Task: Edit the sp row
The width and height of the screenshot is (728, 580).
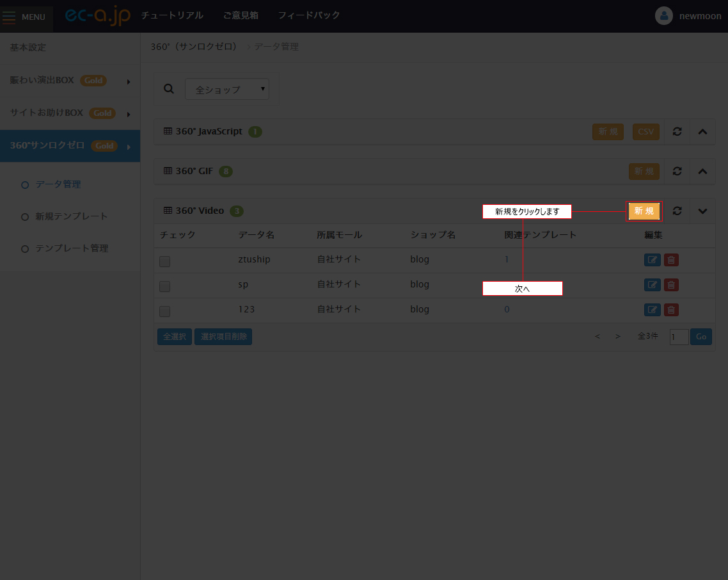Action: pyautogui.click(x=652, y=285)
